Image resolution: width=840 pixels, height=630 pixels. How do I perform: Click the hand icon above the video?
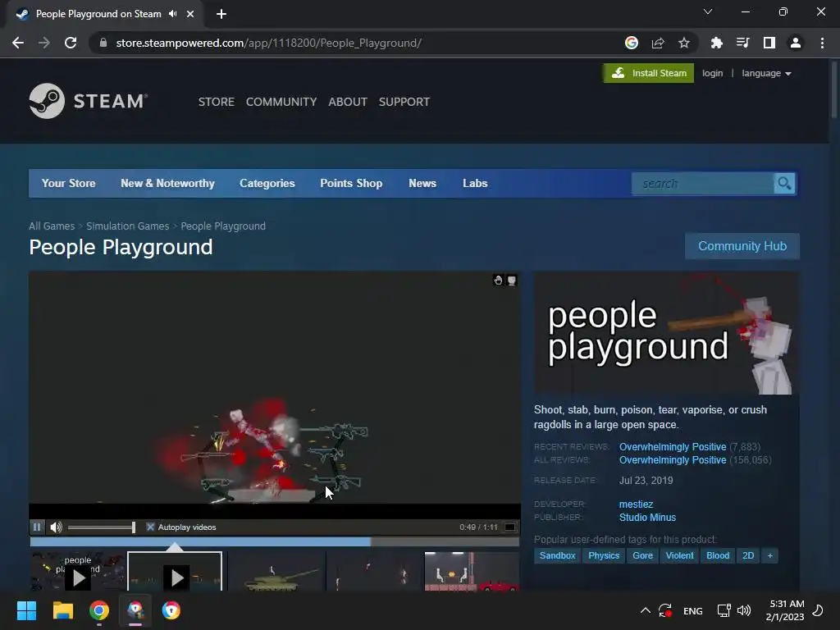(498, 281)
